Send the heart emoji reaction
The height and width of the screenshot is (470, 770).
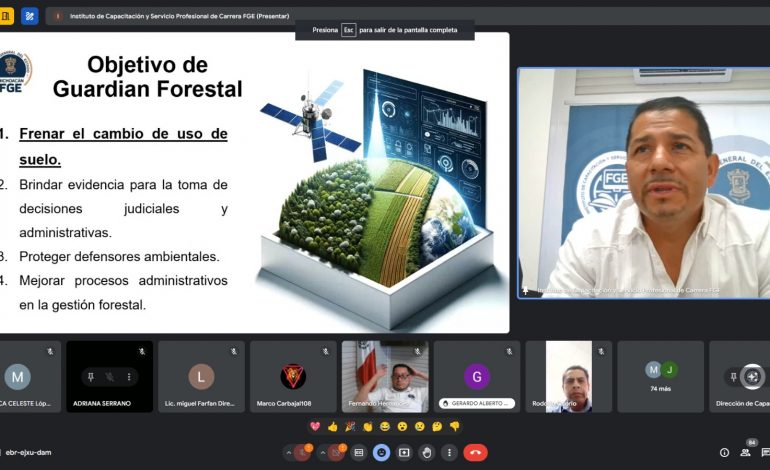[x=315, y=426]
